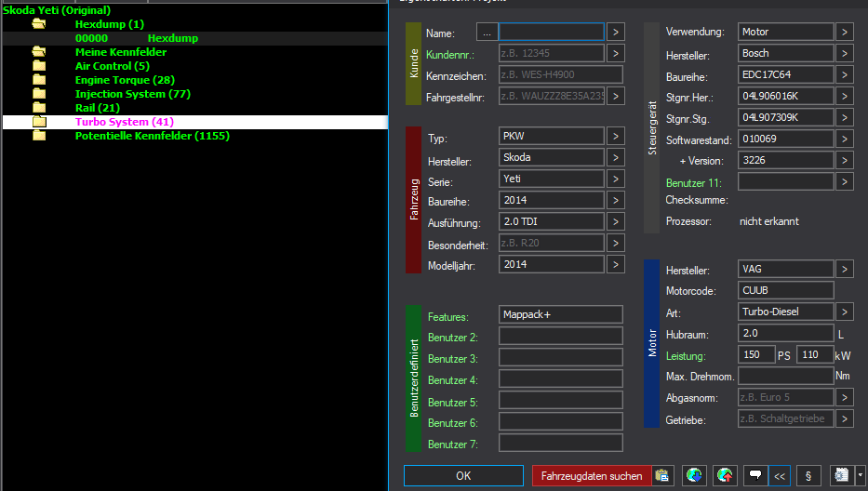
Task: Open the arrow next to Kundennr. field
Action: coord(616,54)
